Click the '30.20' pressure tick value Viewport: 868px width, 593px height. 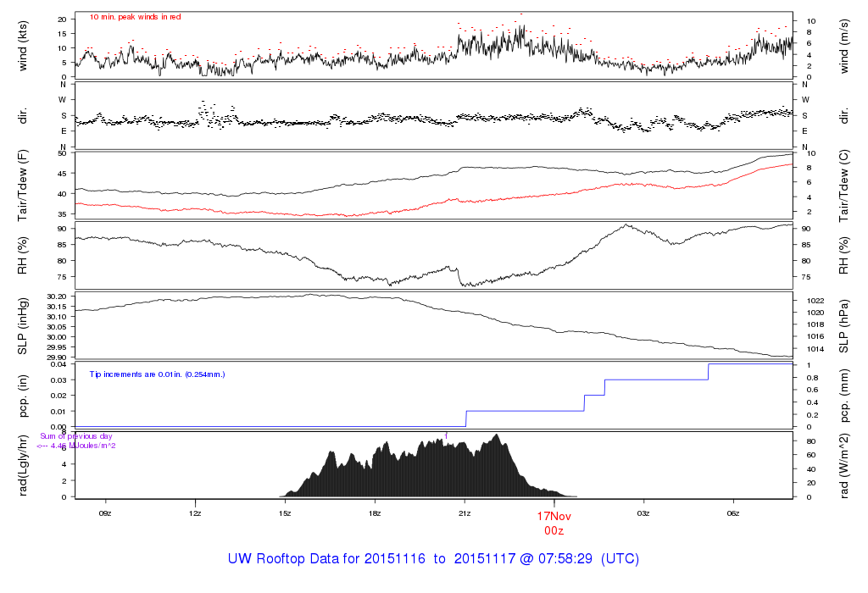pyautogui.click(x=57, y=296)
